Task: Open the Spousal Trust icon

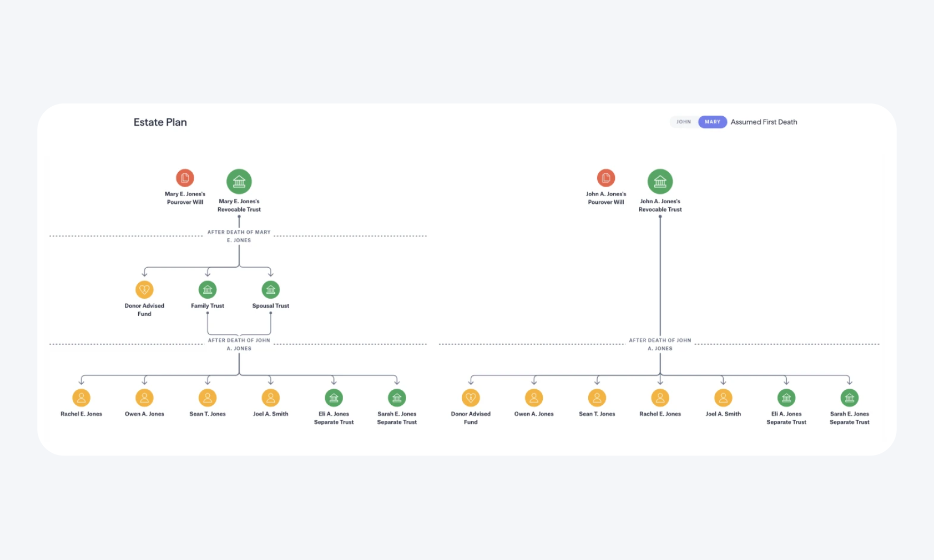Action: pyautogui.click(x=271, y=290)
